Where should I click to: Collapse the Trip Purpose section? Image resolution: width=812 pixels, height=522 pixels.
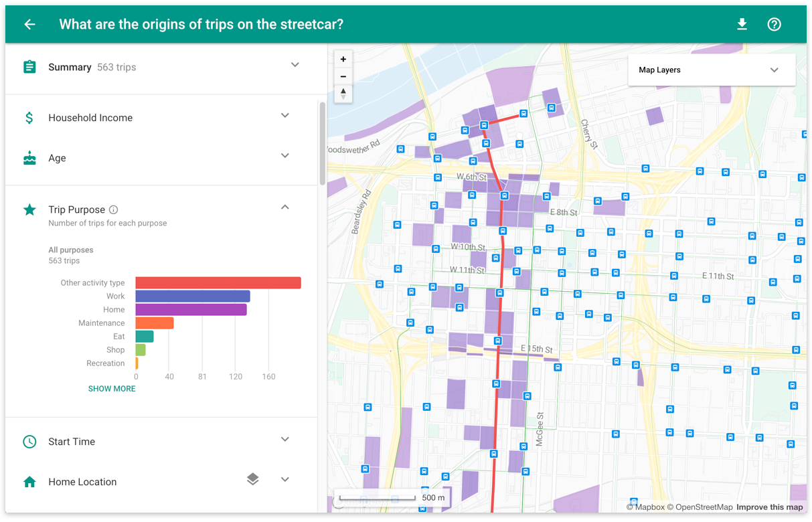point(285,207)
